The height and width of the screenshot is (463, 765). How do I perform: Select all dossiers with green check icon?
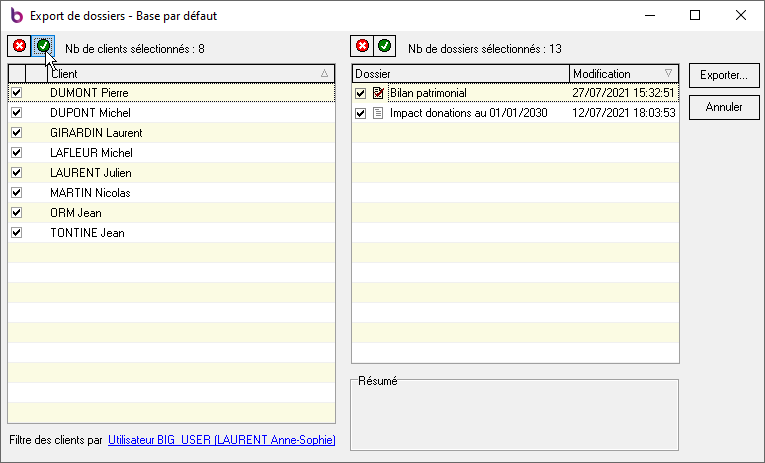click(384, 46)
